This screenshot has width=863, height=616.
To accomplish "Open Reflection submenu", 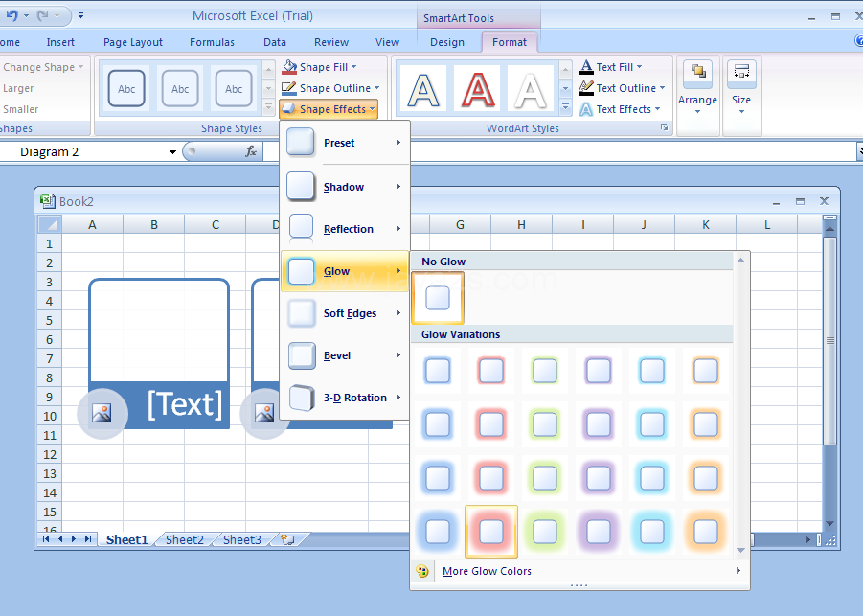I will [345, 229].
